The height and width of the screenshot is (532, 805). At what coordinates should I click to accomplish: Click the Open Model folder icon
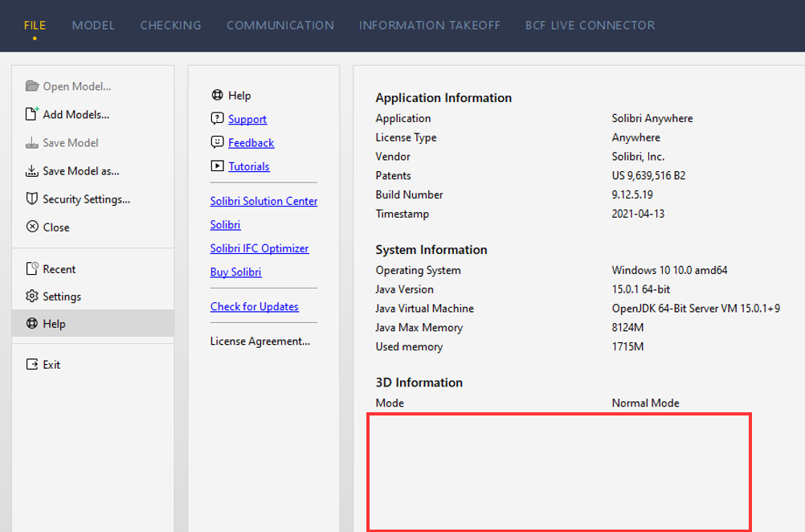point(32,86)
